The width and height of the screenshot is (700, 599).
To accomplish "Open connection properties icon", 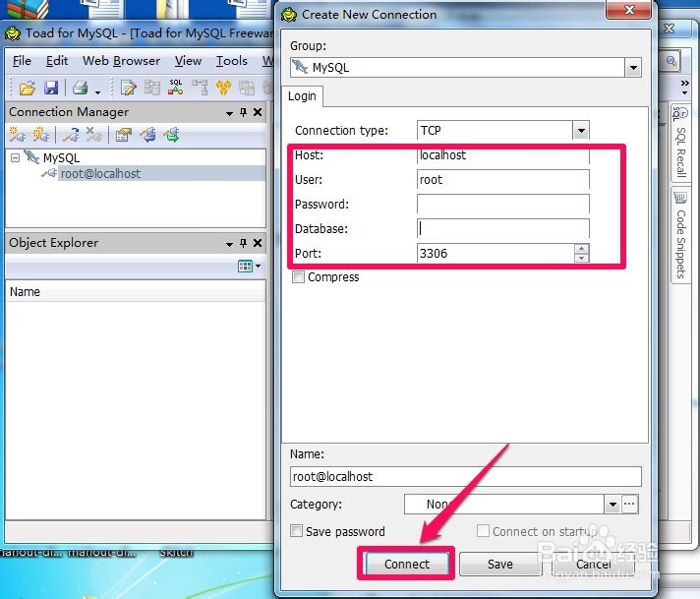I will pyautogui.click(x=124, y=135).
